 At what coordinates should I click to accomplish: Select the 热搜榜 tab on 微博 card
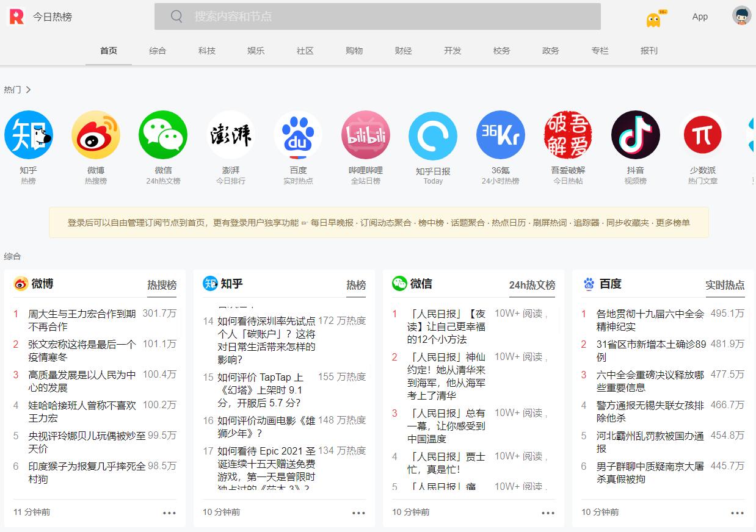pyautogui.click(x=162, y=285)
